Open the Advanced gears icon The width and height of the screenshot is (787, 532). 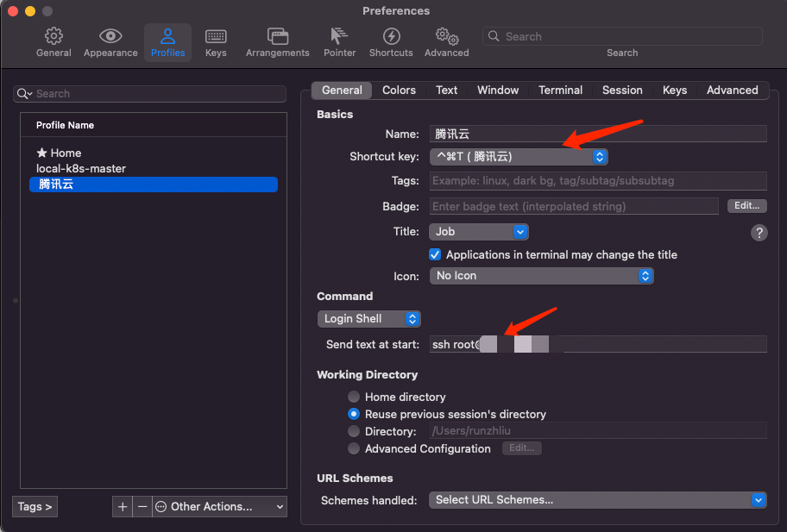tap(446, 41)
